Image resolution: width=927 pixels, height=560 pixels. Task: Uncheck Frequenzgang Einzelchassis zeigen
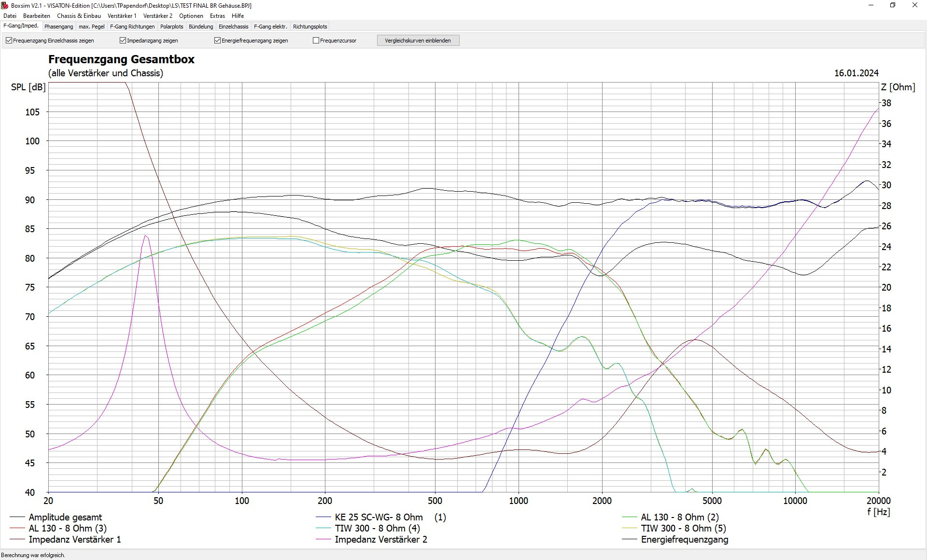(x=9, y=41)
